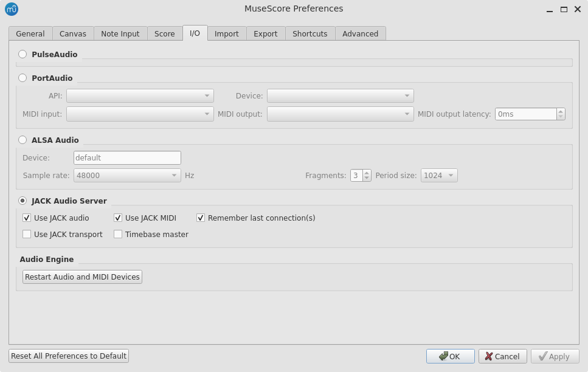Decrease Fragments value with down arrow
Screen dimensions: 588x372
(x=367, y=178)
